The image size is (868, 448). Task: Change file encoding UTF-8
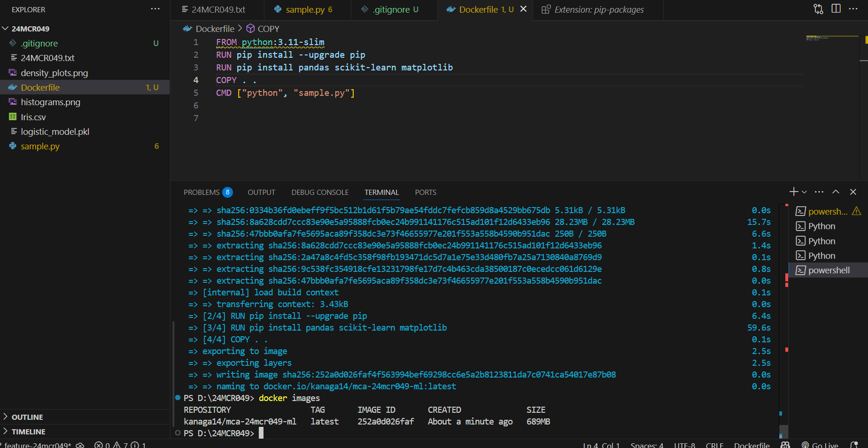[x=684, y=445]
